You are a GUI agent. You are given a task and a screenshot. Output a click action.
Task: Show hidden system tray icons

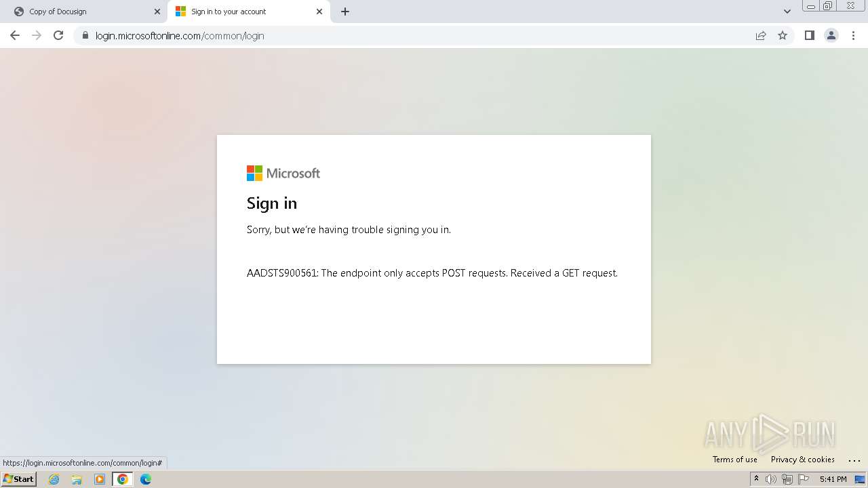[756, 479]
